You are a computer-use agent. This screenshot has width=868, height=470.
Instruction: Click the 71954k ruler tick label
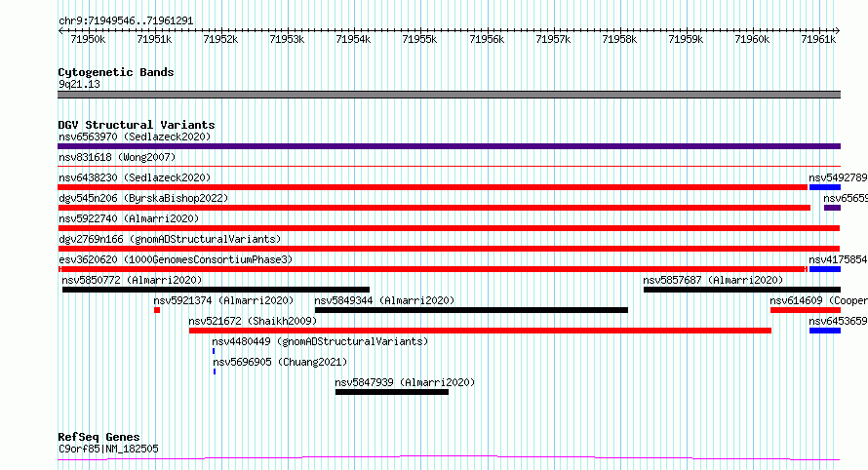353,39
